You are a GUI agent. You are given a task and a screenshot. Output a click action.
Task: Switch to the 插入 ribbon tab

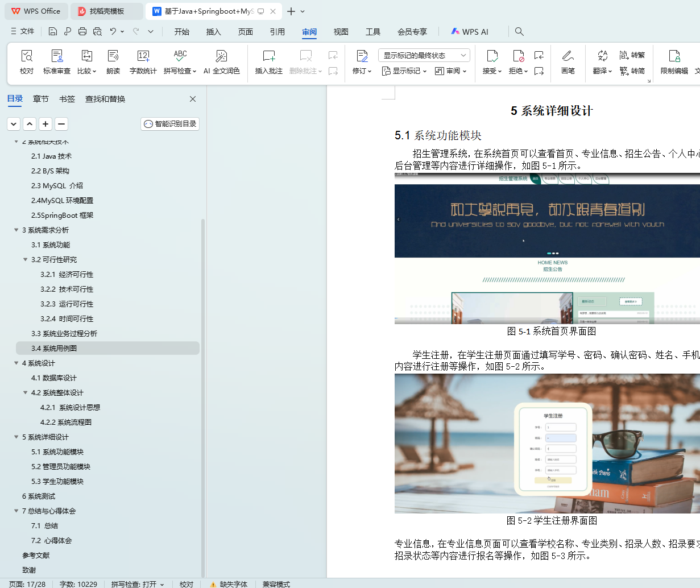(214, 32)
